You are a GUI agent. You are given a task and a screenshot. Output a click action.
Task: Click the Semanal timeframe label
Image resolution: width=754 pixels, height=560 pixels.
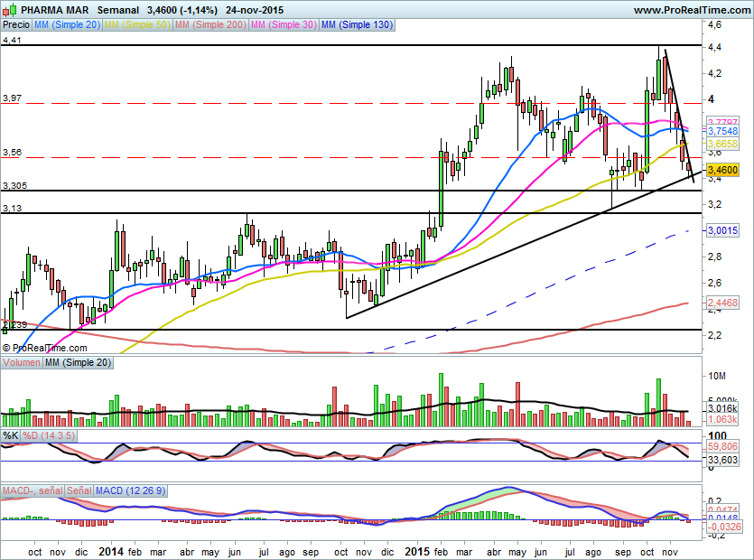tap(130, 10)
